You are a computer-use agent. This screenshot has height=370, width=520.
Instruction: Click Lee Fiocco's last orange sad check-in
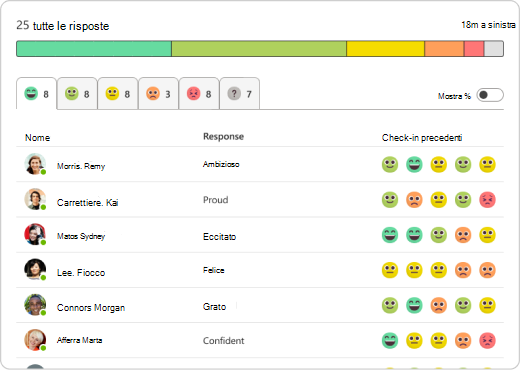[487, 270]
